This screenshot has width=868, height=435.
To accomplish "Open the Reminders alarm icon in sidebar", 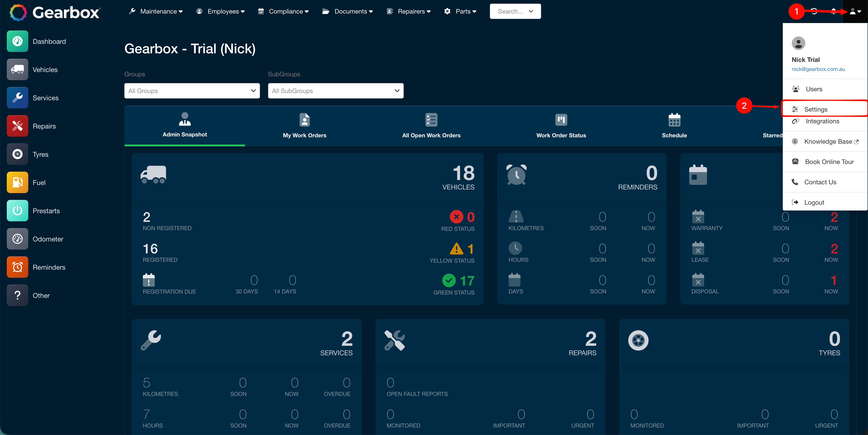I will click(18, 267).
